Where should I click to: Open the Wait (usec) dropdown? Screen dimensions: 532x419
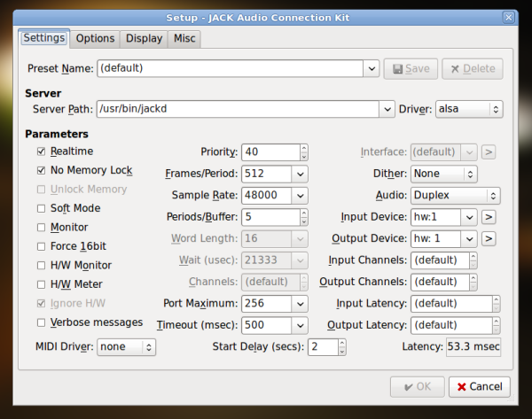click(300, 260)
